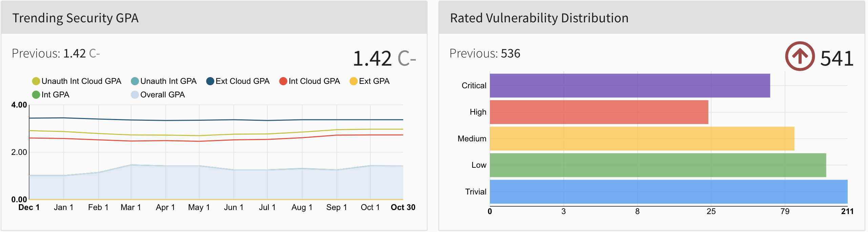The width and height of the screenshot is (868, 232).
Task: Click the 541 total vulnerabilities count
Action: click(836, 58)
